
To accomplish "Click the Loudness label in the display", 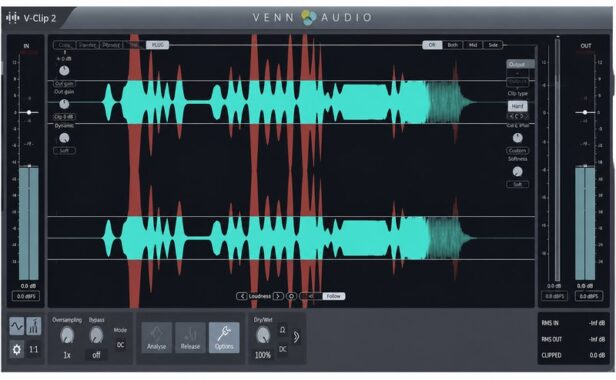I will [x=260, y=296].
